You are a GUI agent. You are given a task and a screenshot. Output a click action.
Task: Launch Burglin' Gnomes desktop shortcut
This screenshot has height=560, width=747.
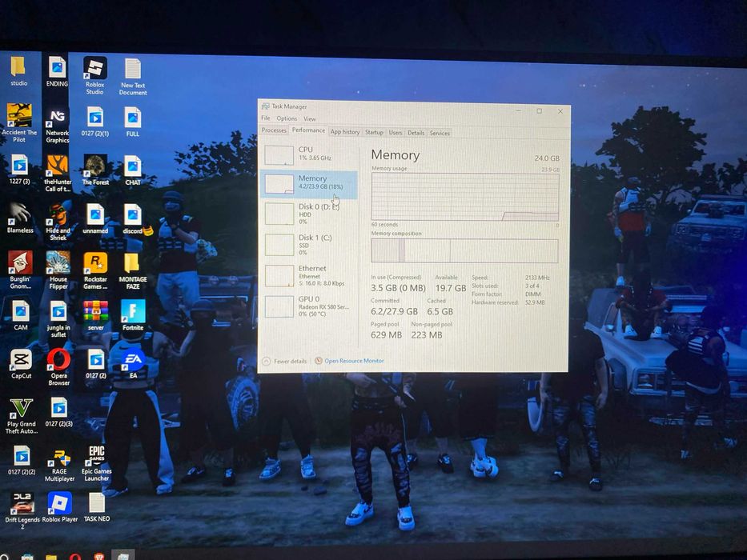click(20, 270)
